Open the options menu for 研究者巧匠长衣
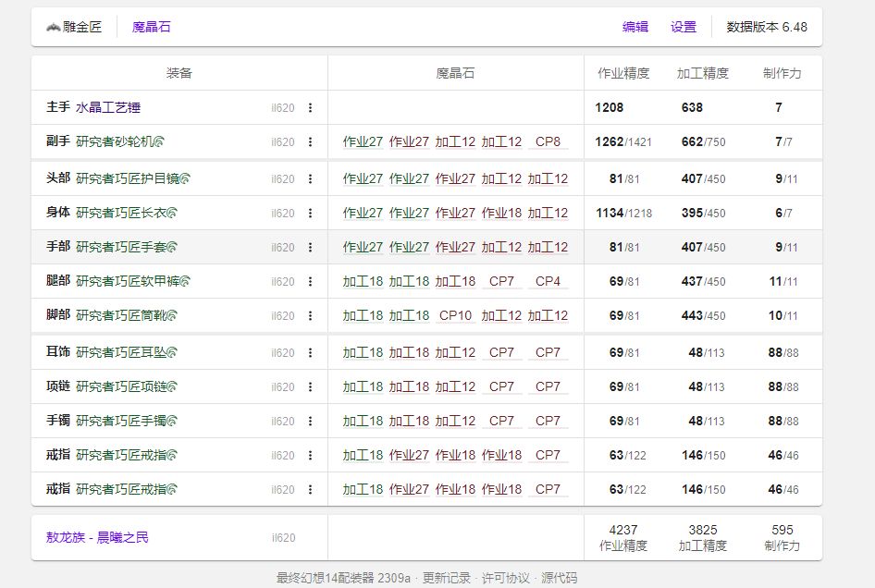The image size is (875, 588). [310, 214]
